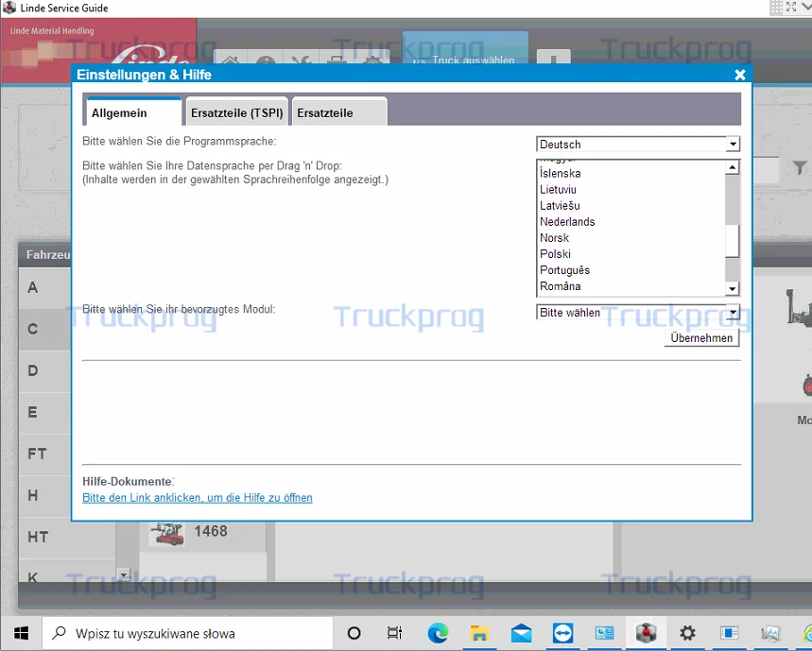
Task: Click the 1468 model number label
Action: [211, 531]
